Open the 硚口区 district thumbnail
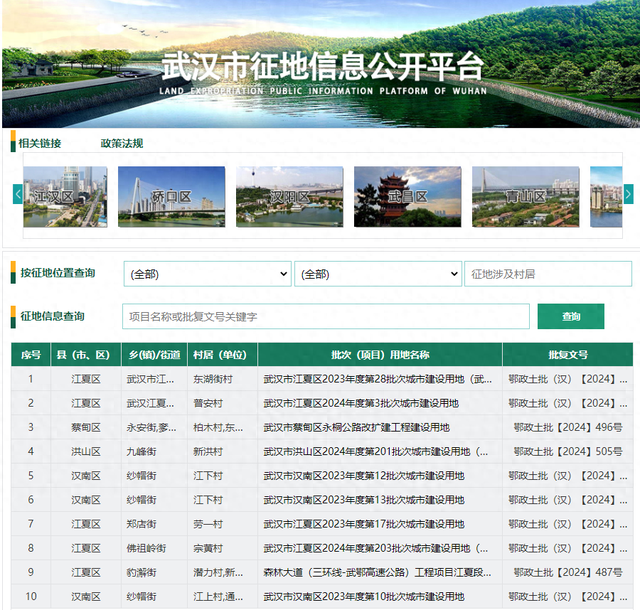Viewport: 640px width, 610px height. click(171, 197)
